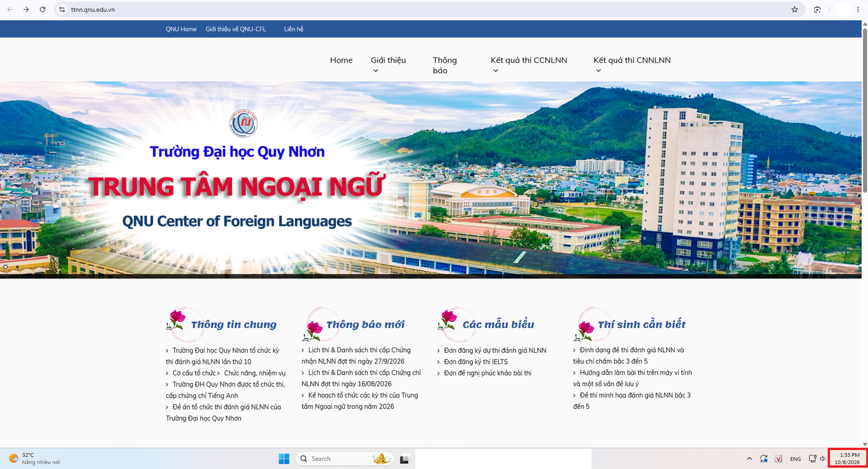The height and width of the screenshot is (469, 868).
Task: Open the Liên hệ contact link
Action: [x=293, y=29]
